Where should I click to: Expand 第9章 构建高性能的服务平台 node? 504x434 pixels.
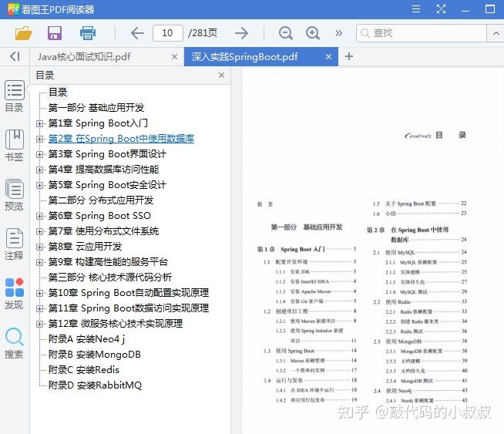pos(39,262)
